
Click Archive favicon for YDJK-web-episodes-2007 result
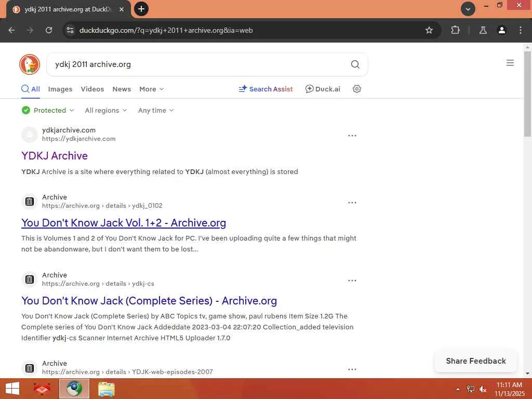(30, 368)
